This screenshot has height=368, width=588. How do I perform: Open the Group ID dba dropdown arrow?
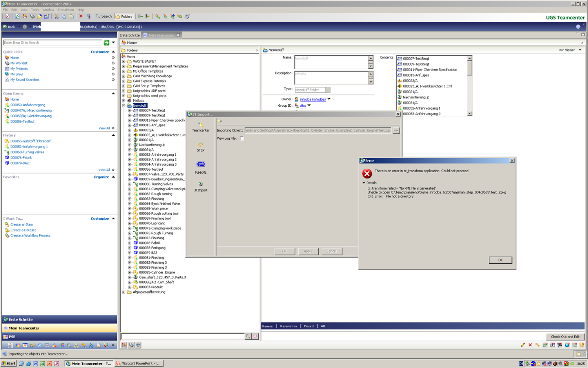(309, 105)
